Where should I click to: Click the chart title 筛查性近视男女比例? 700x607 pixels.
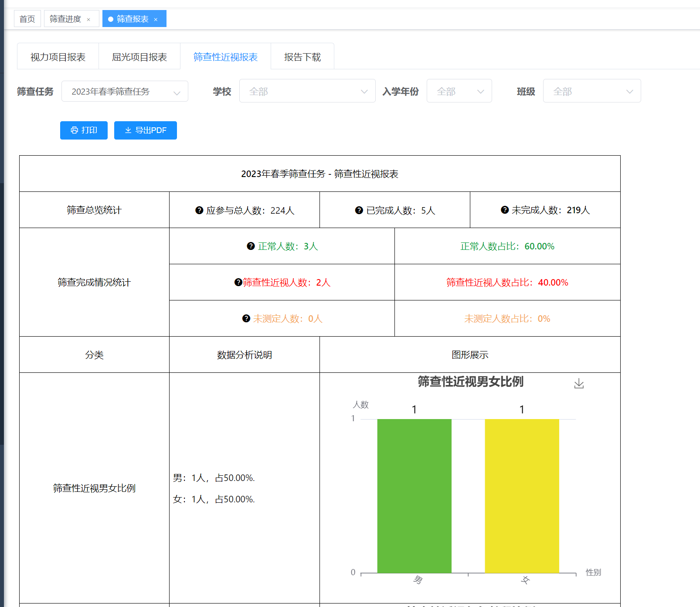[x=470, y=382]
